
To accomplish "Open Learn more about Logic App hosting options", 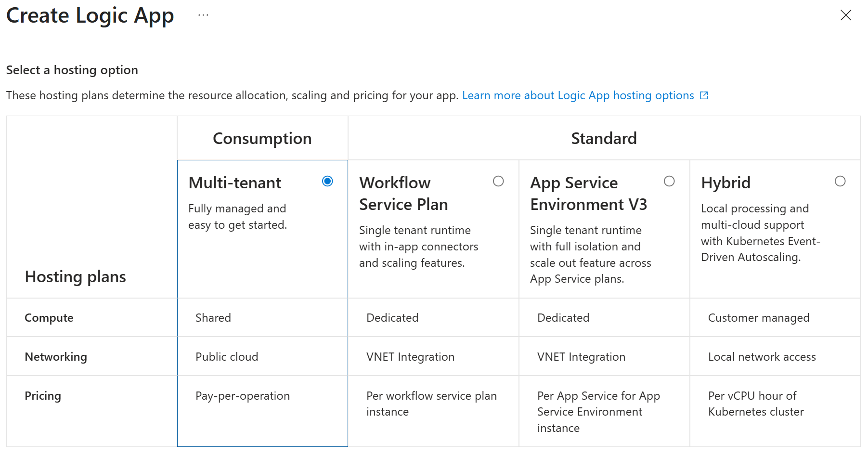I will (578, 95).
